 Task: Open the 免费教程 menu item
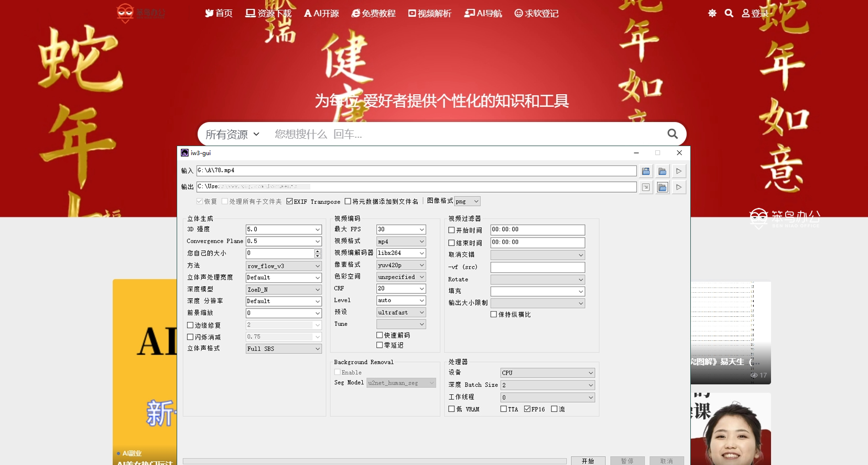(373, 13)
